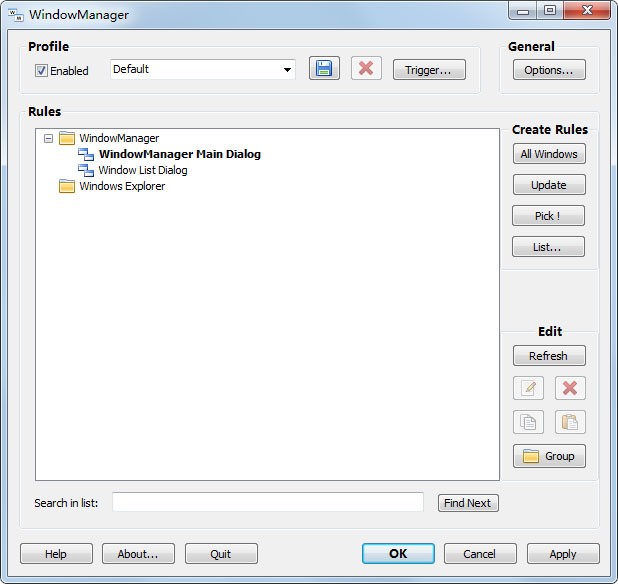The width and height of the screenshot is (618, 584).
Task: Click the paste rule clipboard icon
Action: coord(570,422)
